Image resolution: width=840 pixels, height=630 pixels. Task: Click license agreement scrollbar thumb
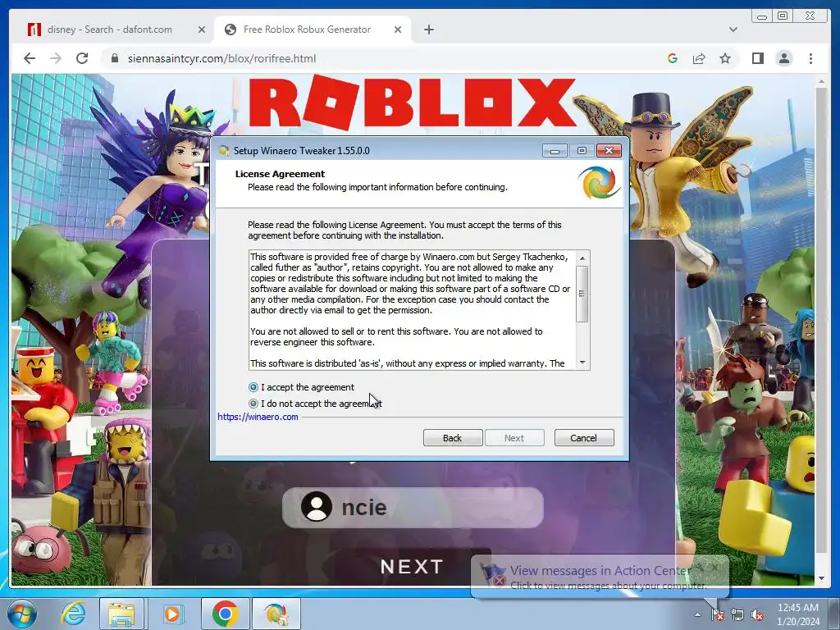click(582, 294)
